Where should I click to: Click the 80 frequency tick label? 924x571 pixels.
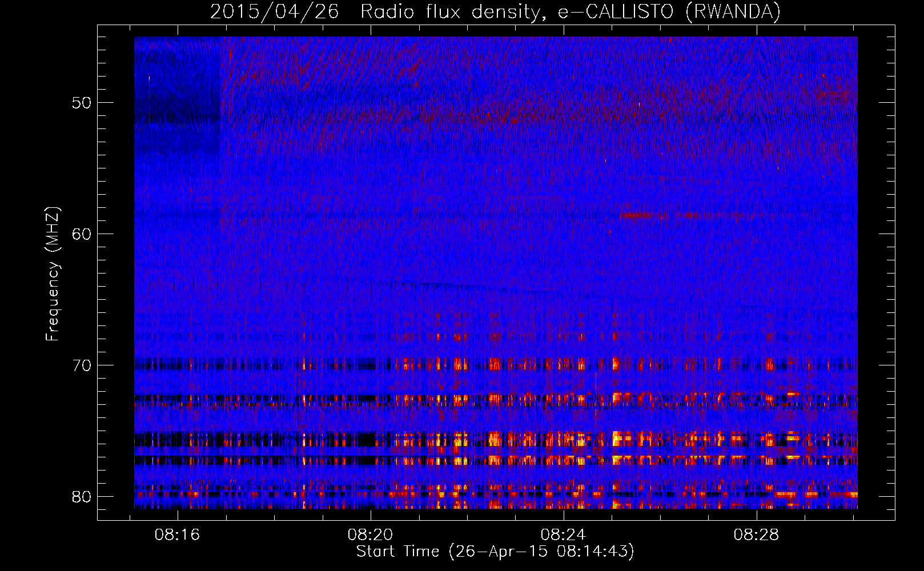[82, 497]
